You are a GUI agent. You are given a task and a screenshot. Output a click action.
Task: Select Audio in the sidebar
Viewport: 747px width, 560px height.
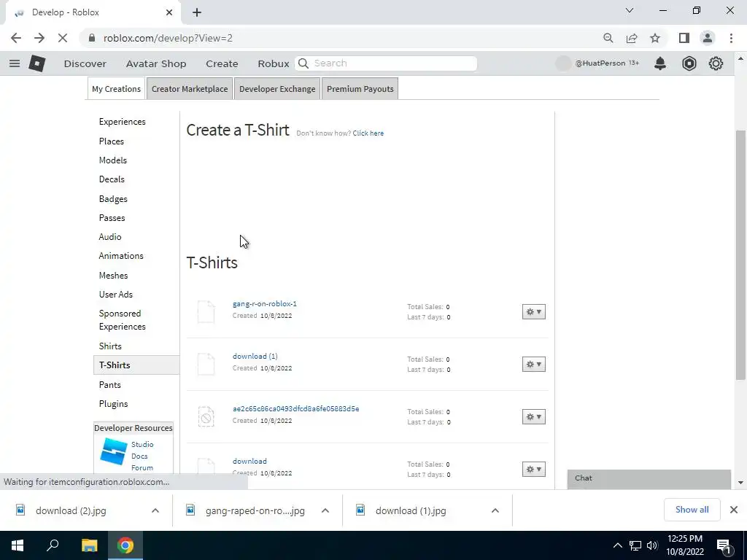(110, 237)
